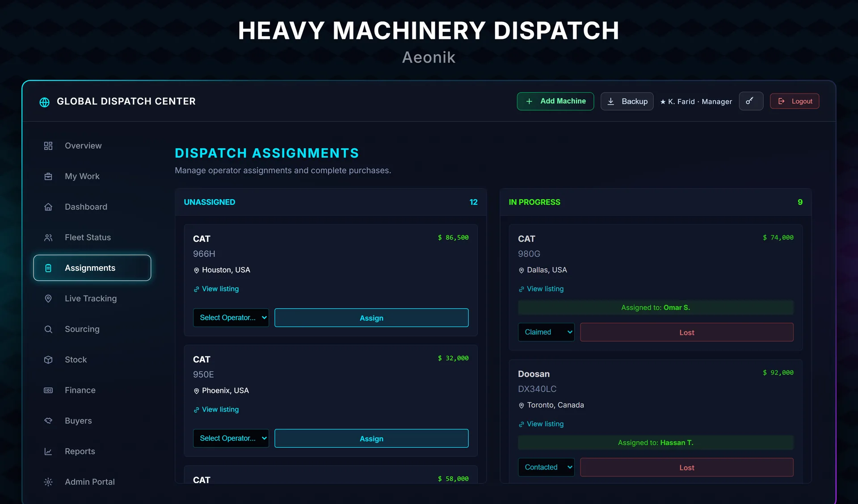The image size is (858, 504).
Task: Click the In Progress count 9
Action: coord(800,202)
